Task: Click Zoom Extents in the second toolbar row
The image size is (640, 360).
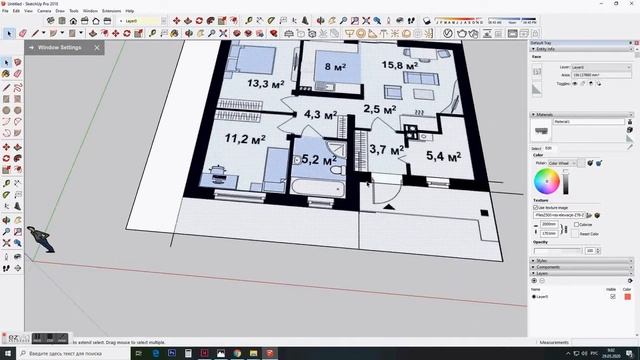Action: click(223, 33)
